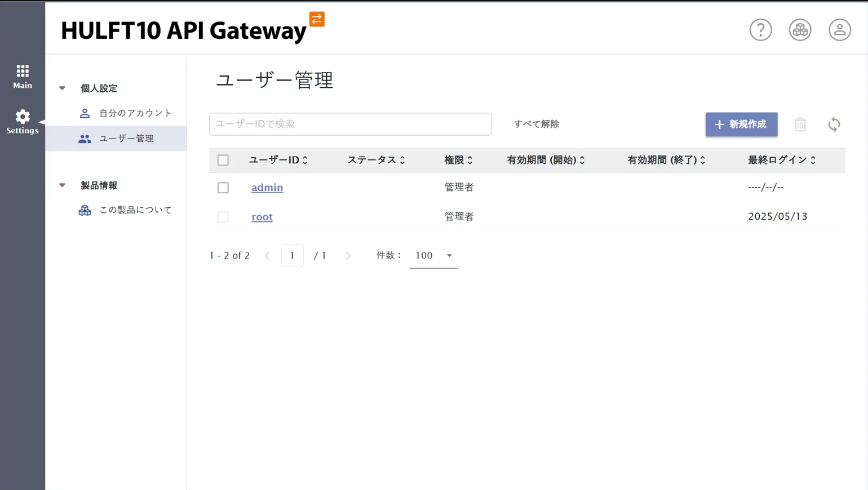Click すべて解除 to clear filters

pos(536,124)
